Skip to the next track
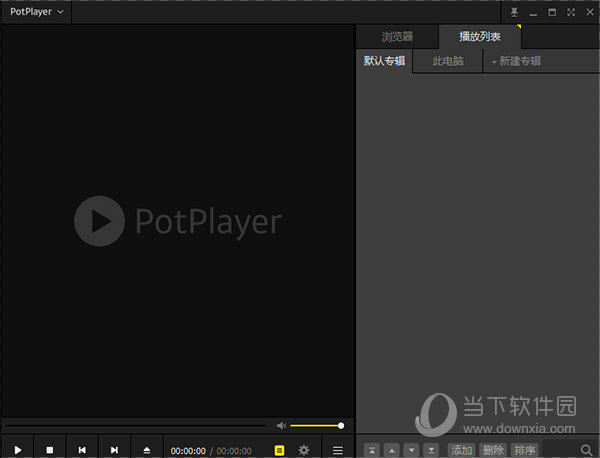 coord(114,450)
